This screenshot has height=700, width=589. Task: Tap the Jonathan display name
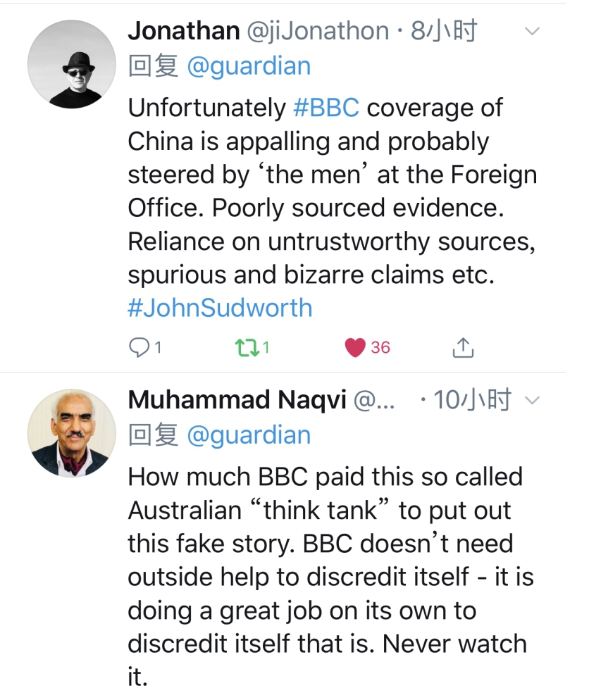(x=184, y=31)
